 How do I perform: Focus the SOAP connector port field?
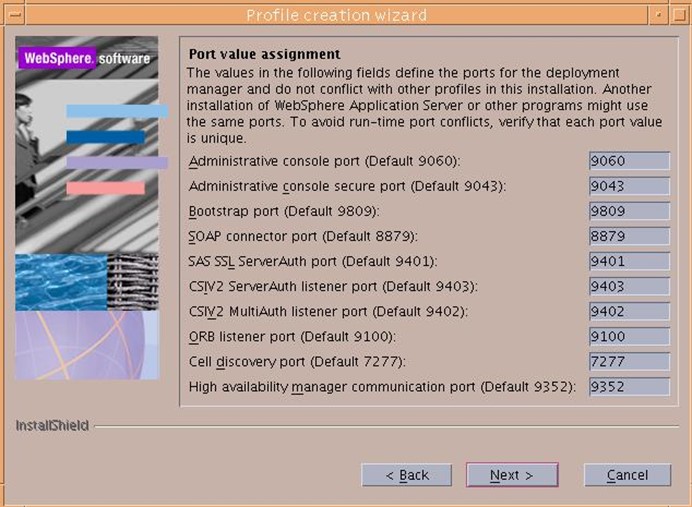coord(629,237)
